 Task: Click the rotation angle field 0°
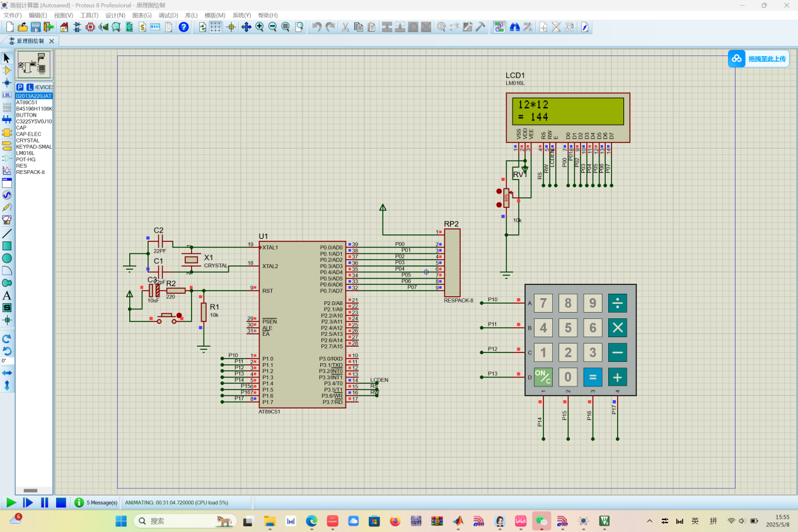pos(7,361)
